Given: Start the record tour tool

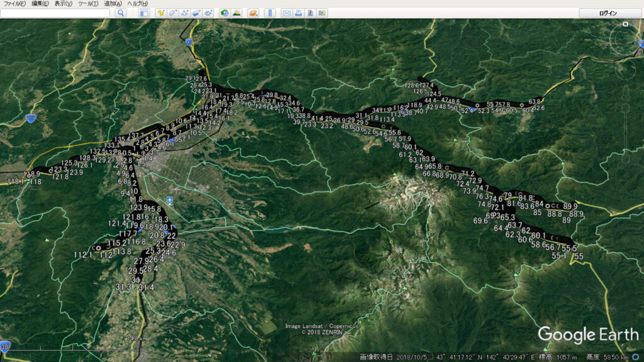Looking at the screenshot, I should pos(208,13).
